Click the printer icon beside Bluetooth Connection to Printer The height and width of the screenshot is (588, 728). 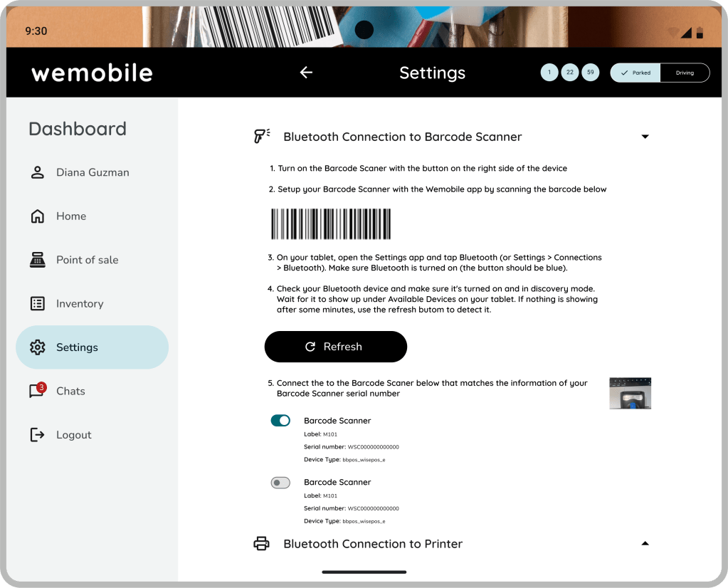pyautogui.click(x=262, y=544)
